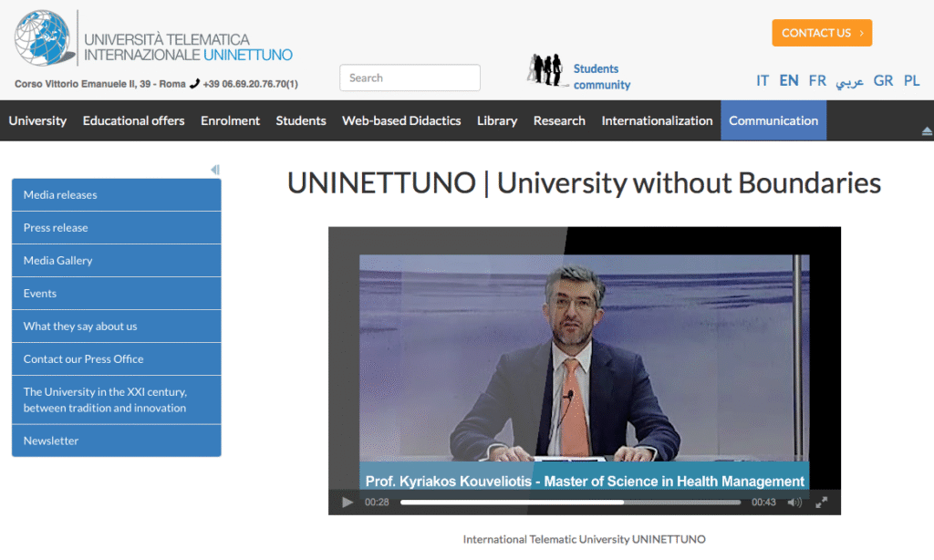Switch language to IT

763,80
